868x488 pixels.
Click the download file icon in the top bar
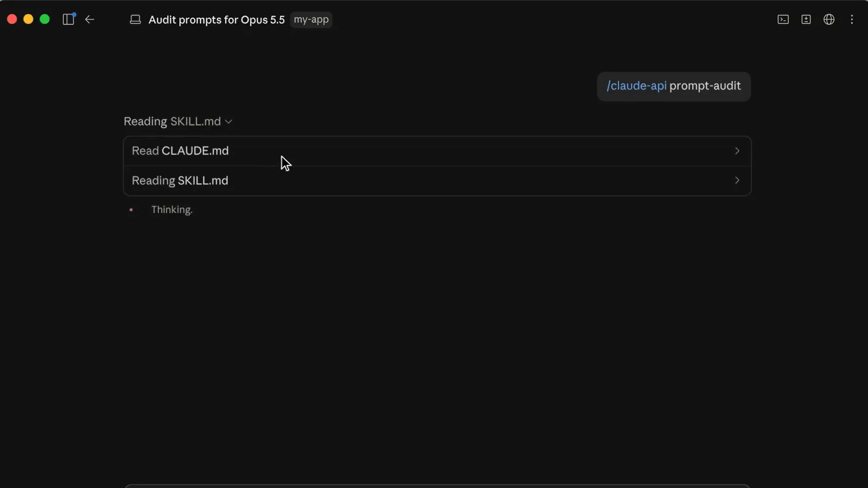[x=806, y=20]
